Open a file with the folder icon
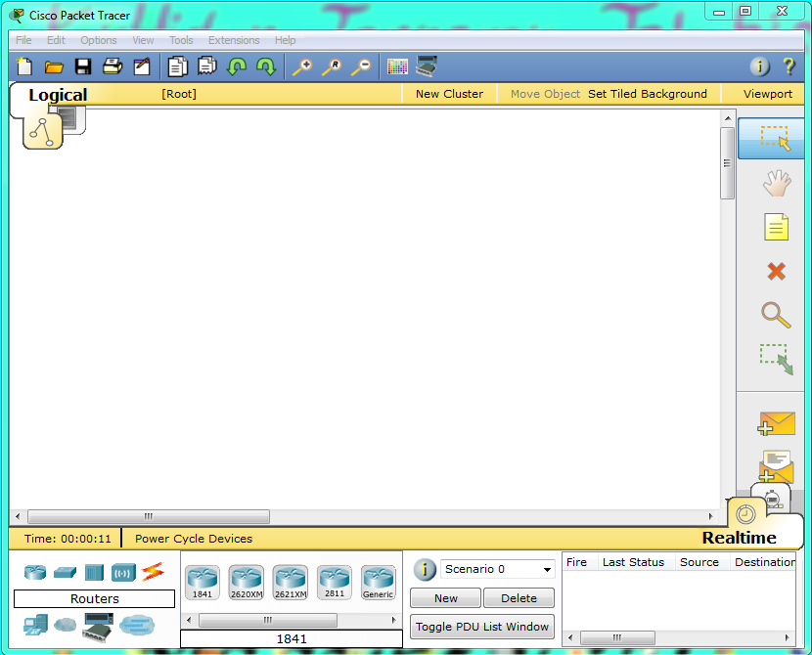This screenshot has width=812, height=655. click(x=54, y=66)
